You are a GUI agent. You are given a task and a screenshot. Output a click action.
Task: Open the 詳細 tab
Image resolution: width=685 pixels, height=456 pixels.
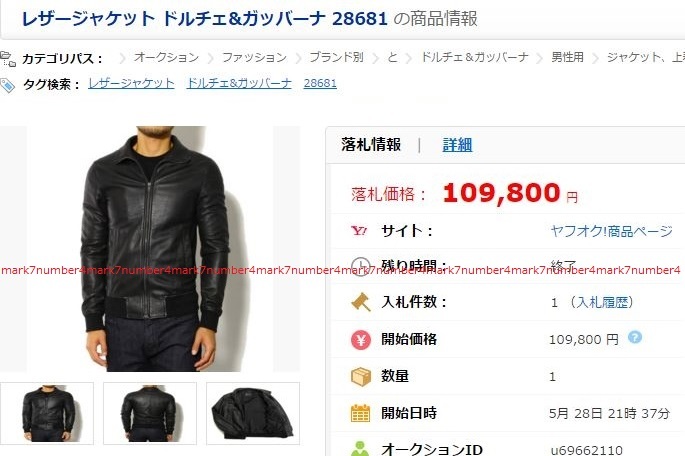point(457,145)
